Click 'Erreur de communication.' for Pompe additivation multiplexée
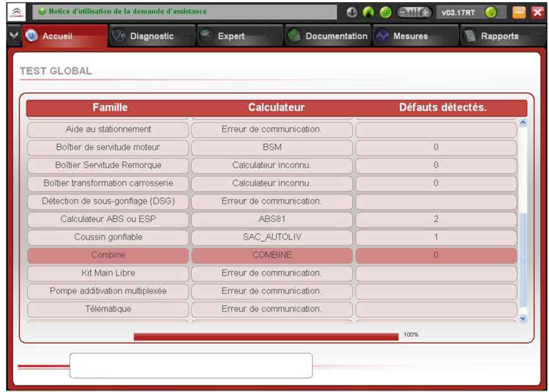The width and height of the screenshot is (549, 392). pyautogui.click(x=272, y=291)
